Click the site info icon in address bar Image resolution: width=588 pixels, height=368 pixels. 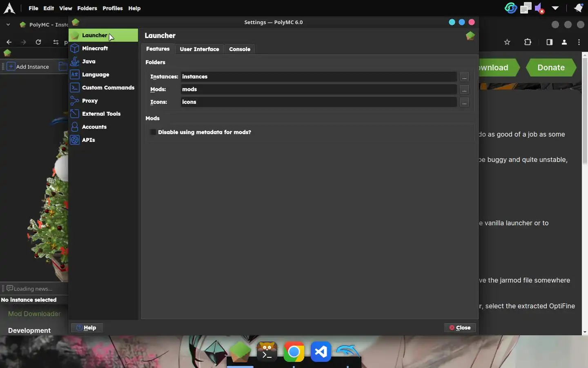pyautogui.click(x=56, y=42)
